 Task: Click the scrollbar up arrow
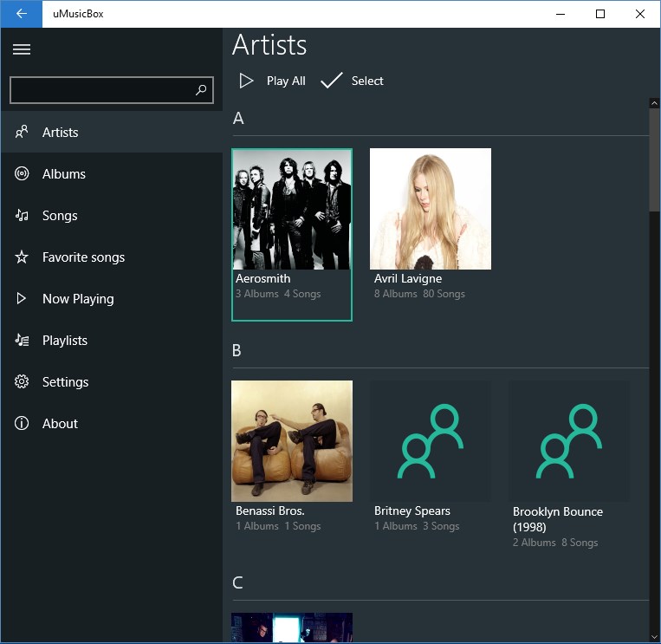tap(654, 103)
